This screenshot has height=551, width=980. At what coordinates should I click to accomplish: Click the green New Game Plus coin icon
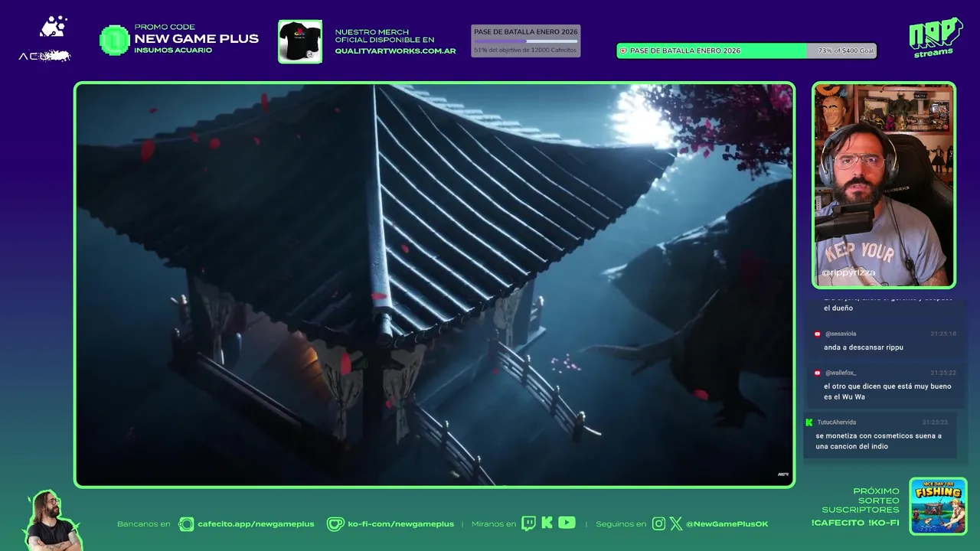pos(115,40)
